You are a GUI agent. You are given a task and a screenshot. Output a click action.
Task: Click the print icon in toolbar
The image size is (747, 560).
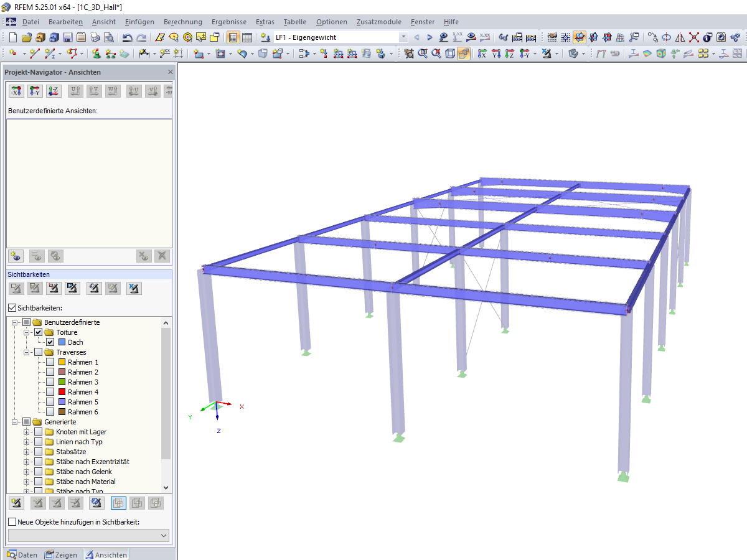[95, 37]
